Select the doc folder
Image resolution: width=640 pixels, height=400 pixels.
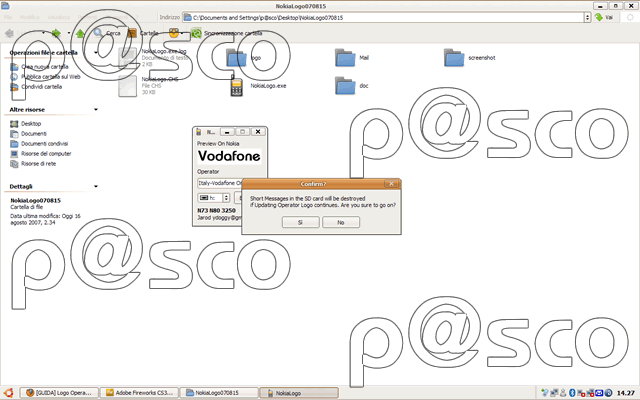(351, 86)
